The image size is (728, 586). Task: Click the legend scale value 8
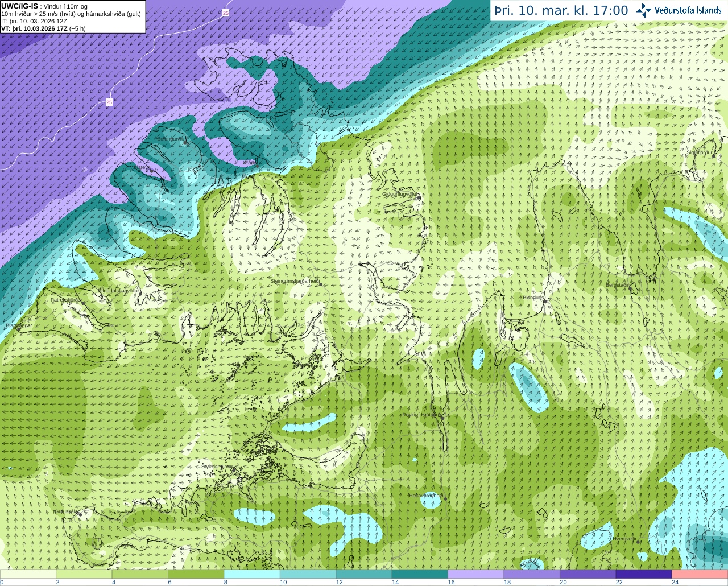click(226, 582)
